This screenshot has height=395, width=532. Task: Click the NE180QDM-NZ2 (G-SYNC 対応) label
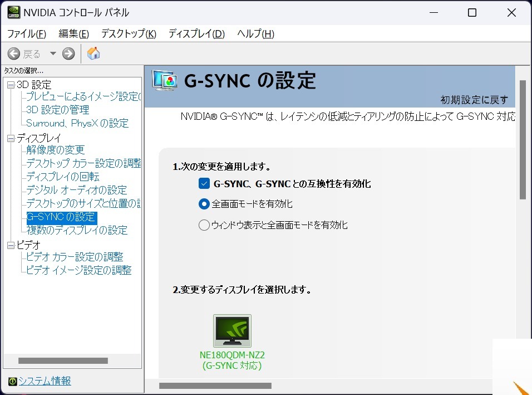pos(232,360)
